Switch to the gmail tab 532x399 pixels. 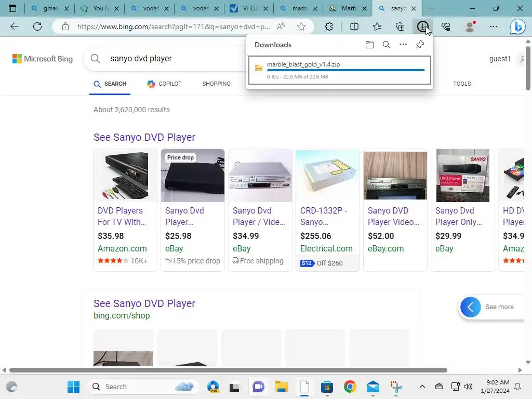50,8
